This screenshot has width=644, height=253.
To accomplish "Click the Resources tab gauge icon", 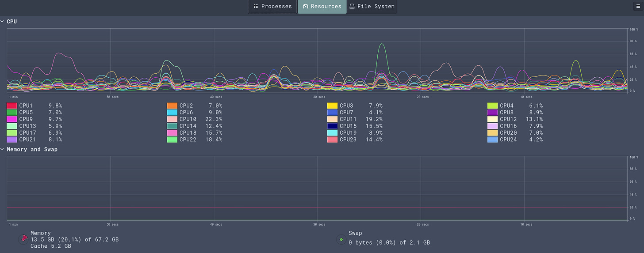I will tap(305, 7).
